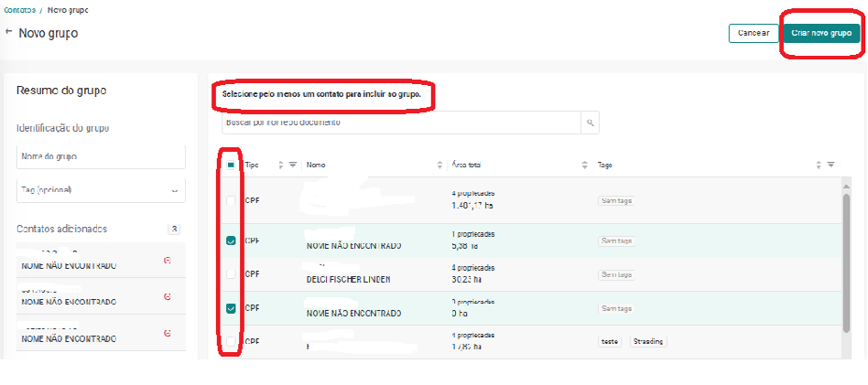The width and height of the screenshot is (868, 385).
Task: Click the table's vertical scrollbar
Action: (845, 262)
